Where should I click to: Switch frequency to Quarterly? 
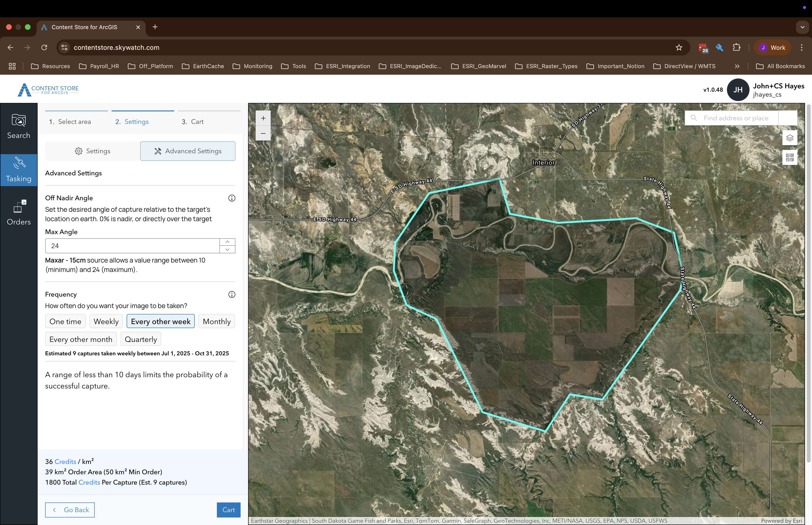tap(141, 339)
